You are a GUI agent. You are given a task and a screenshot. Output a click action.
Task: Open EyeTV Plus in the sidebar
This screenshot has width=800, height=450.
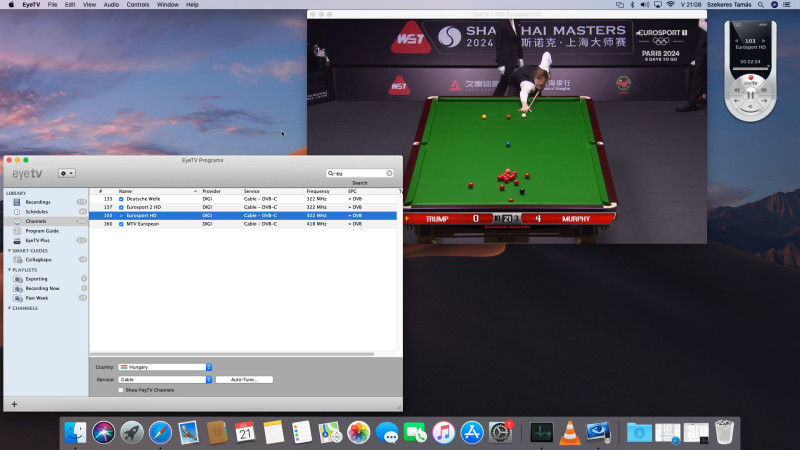[37, 240]
